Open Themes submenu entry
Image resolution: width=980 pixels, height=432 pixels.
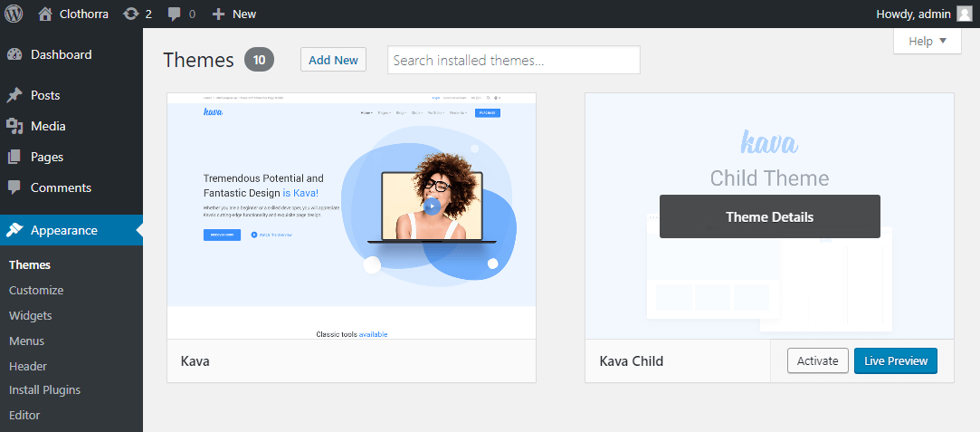(30, 265)
